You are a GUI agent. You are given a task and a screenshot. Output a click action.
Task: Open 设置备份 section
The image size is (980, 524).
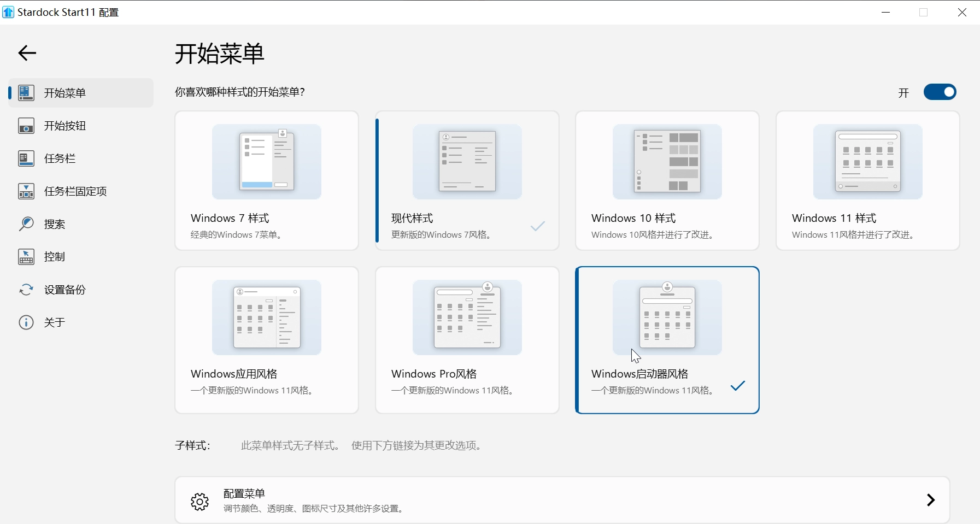[x=65, y=290]
